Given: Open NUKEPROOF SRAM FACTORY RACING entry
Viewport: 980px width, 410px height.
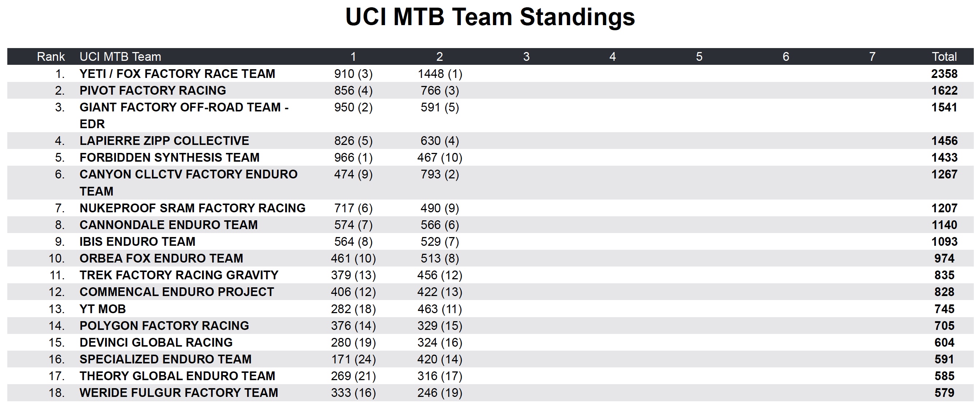Looking at the screenshot, I should click(192, 208).
